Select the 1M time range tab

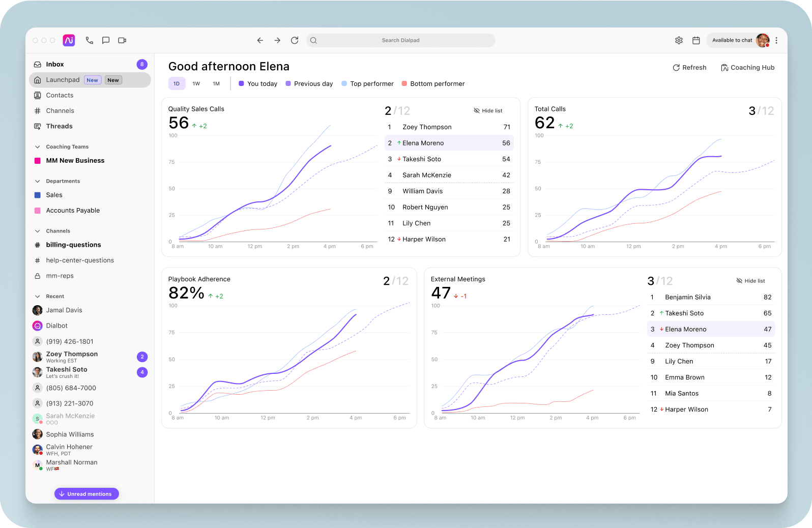tap(216, 84)
